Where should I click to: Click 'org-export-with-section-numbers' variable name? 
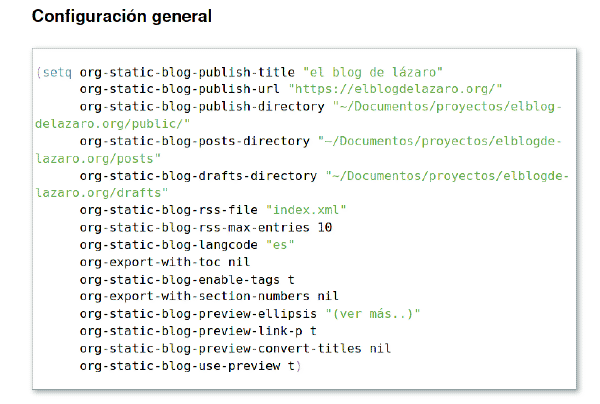click(x=194, y=296)
